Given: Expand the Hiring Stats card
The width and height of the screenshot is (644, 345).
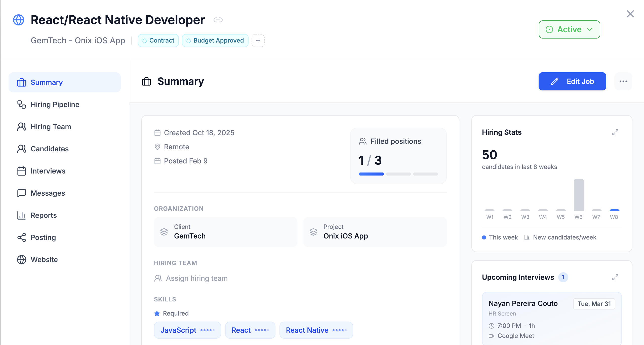Looking at the screenshot, I should coord(615,132).
